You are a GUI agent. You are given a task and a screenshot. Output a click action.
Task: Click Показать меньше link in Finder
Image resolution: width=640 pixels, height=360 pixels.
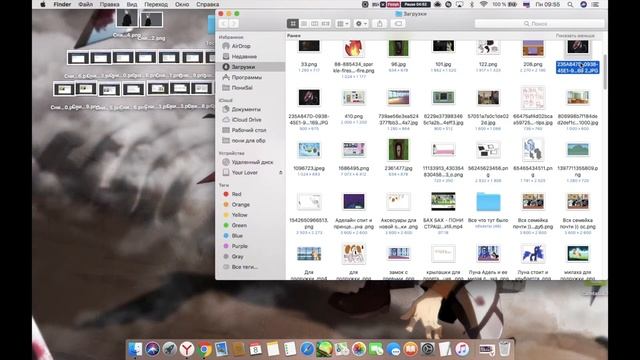coord(575,36)
